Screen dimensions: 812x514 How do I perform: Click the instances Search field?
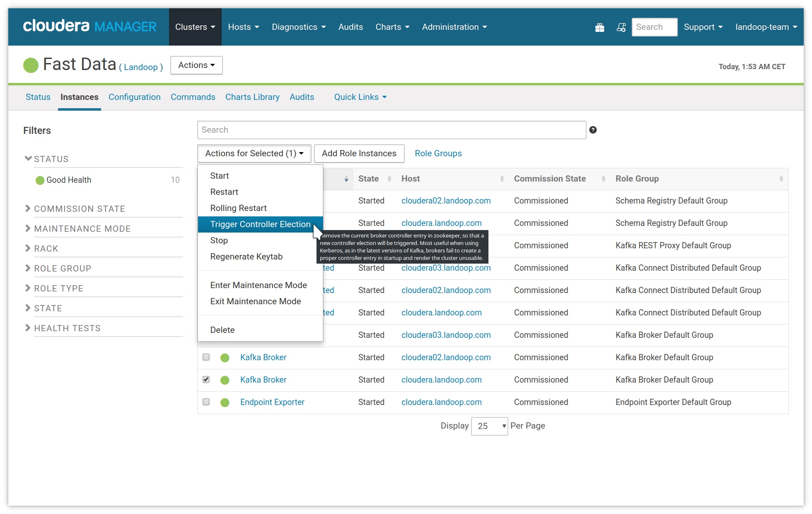point(391,130)
